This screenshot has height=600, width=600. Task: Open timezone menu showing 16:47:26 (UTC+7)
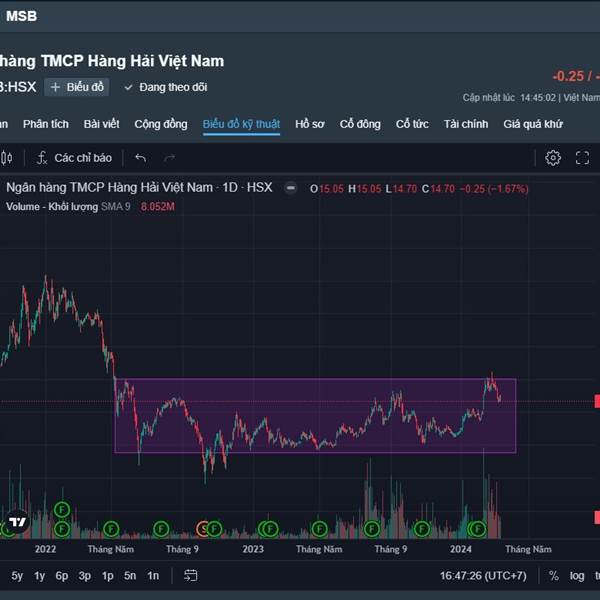[x=483, y=576]
